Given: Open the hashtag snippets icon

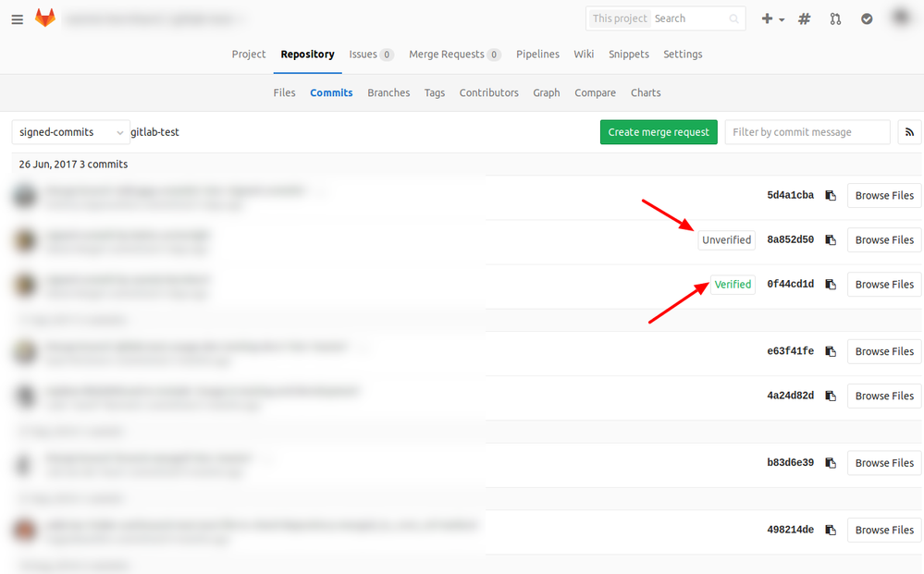Looking at the screenshot, I should (805, 18).
